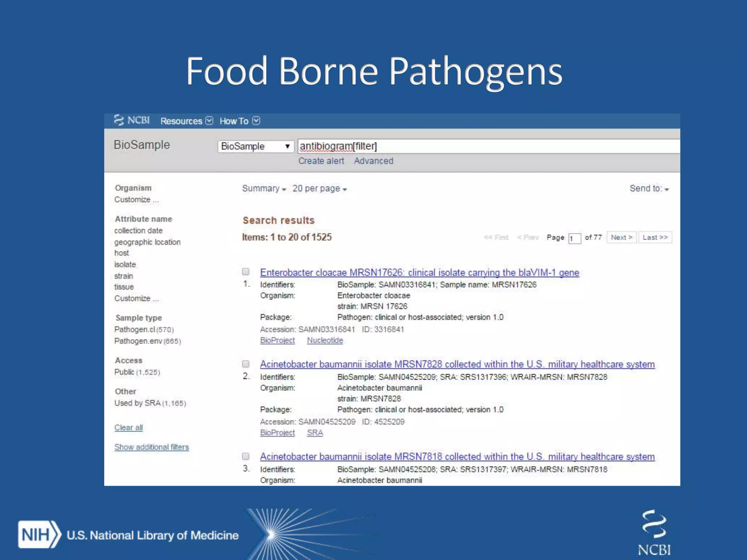The height and width of the screenshot is (560, 747).
Task: Click the Next page button
Action: 622,237
